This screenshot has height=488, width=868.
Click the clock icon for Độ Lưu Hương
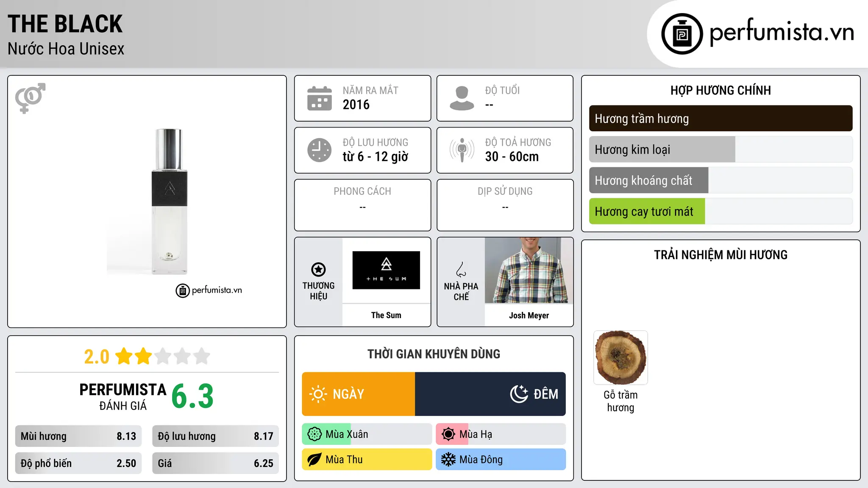tap(320, 150)
